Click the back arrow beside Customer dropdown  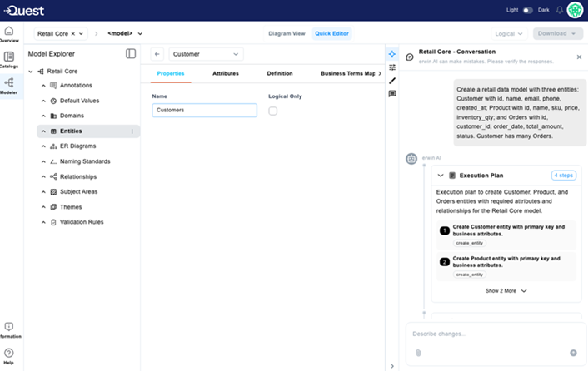tap(157, 54)
